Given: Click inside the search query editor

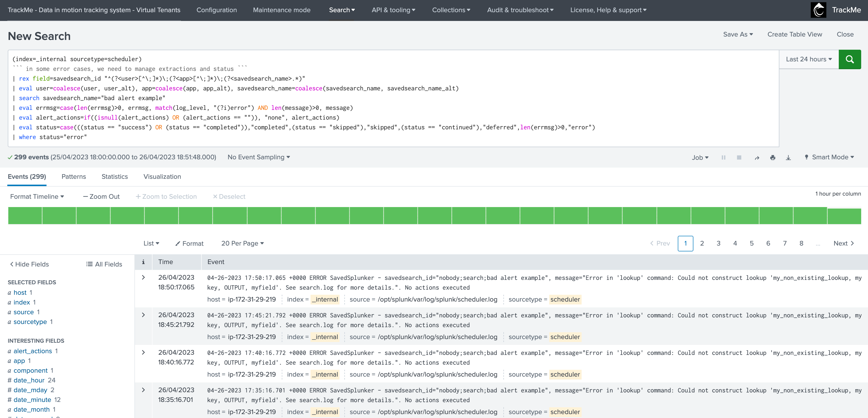Looking at the screenshot, I should click(393, 98).
